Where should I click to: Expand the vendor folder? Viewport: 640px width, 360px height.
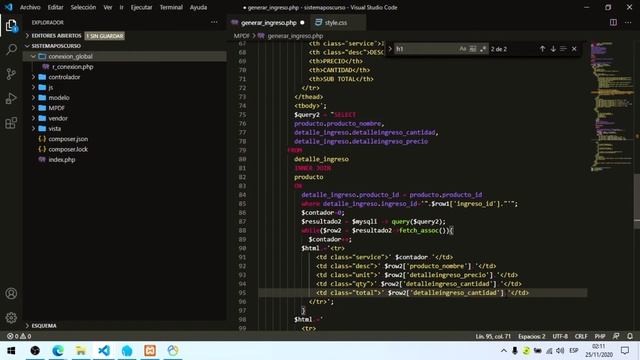pos(33,118)
